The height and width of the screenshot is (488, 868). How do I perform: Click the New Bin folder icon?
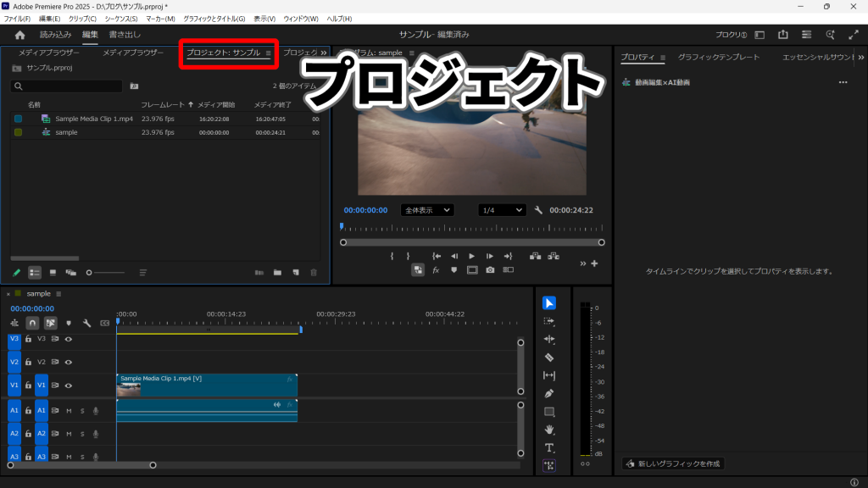277,273
